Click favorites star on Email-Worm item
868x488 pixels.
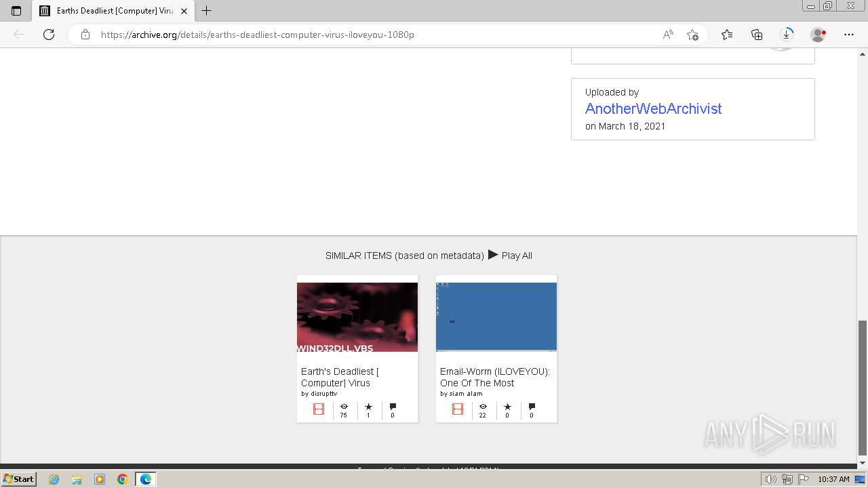point(507,407)
